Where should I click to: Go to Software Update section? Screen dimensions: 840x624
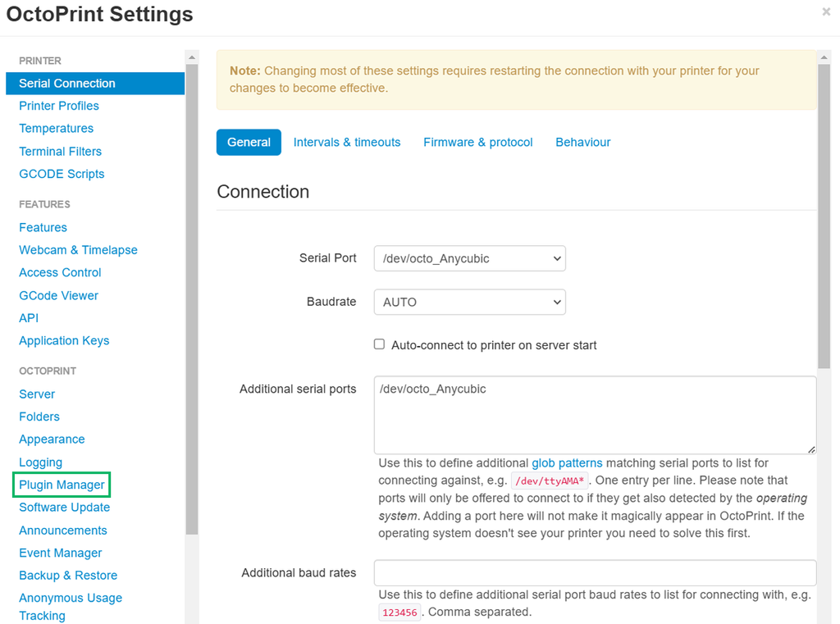(65, 508)
